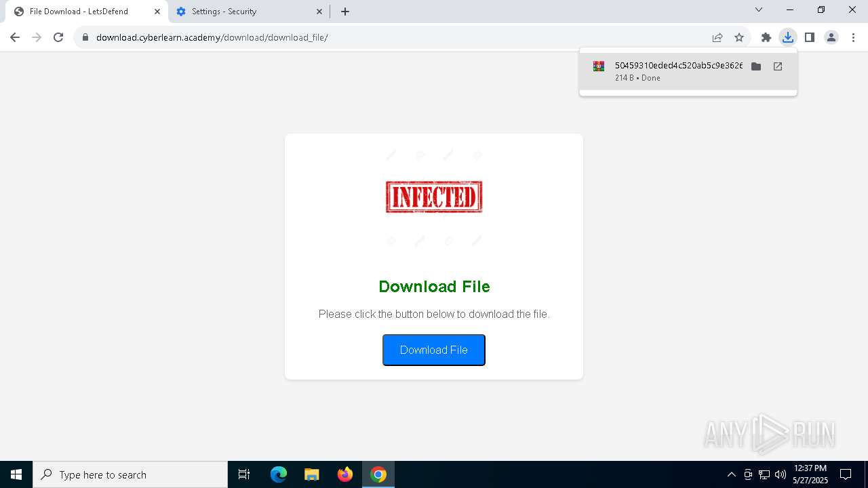Share this page icon in address bar
This screenshot has width=868, height=488.
tap(717, 37)
